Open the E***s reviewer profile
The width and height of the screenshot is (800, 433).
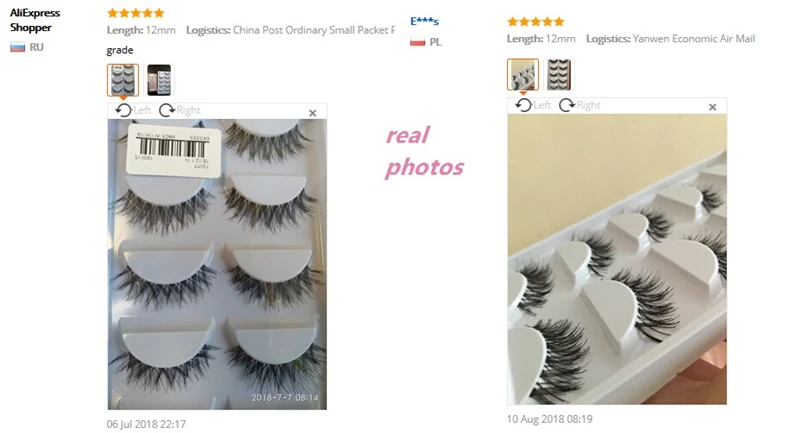[424, 21]
